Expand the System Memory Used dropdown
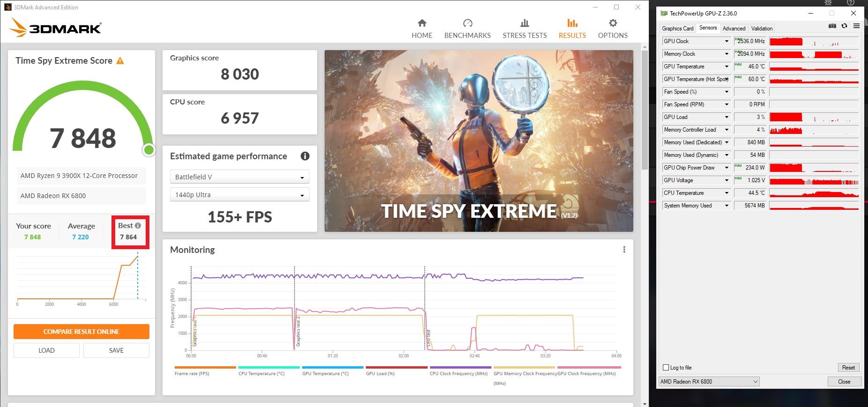This screenshot has width=868, height=407. point(727,206)
